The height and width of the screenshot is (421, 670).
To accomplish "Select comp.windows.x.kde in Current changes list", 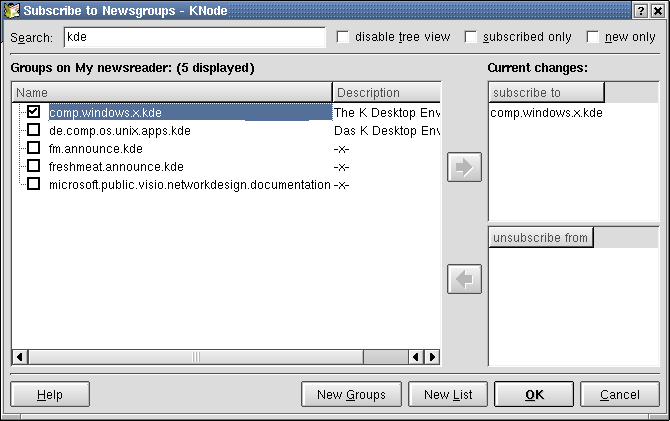I will point(547,112).
